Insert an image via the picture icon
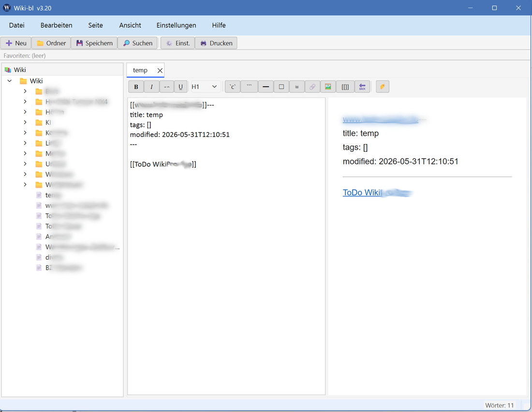The width and height of the screenshot is (532, 412). click(x=328, y=87)
